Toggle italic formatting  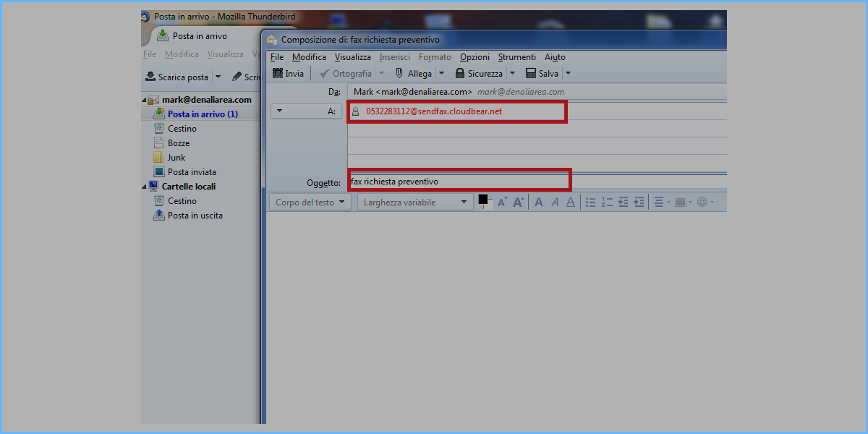pos(555,203)
